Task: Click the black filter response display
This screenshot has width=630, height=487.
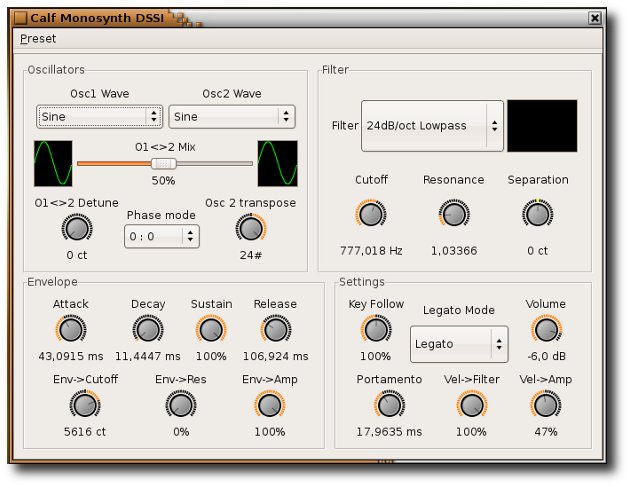Action: (x=542, y=126)
